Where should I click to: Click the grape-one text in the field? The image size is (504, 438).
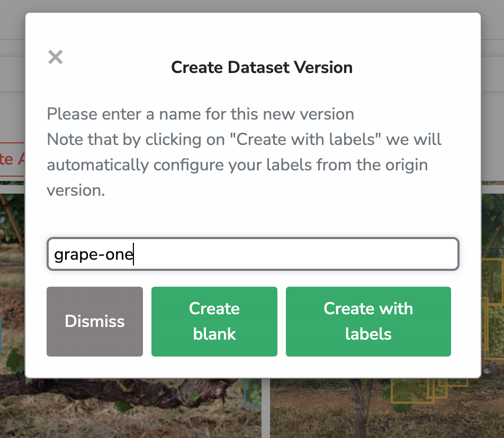click(94, 254)
